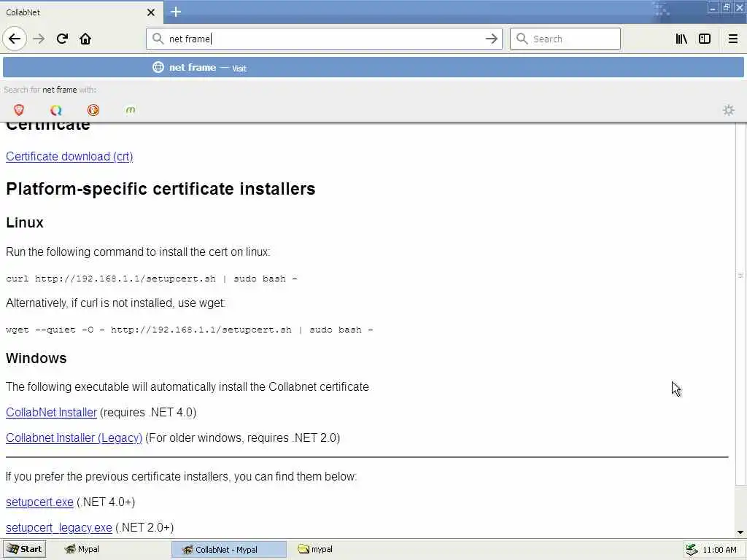This screenshot has width=747, height=560.
Task: Search net frame with DuckDuckGo
Action: 93,110
